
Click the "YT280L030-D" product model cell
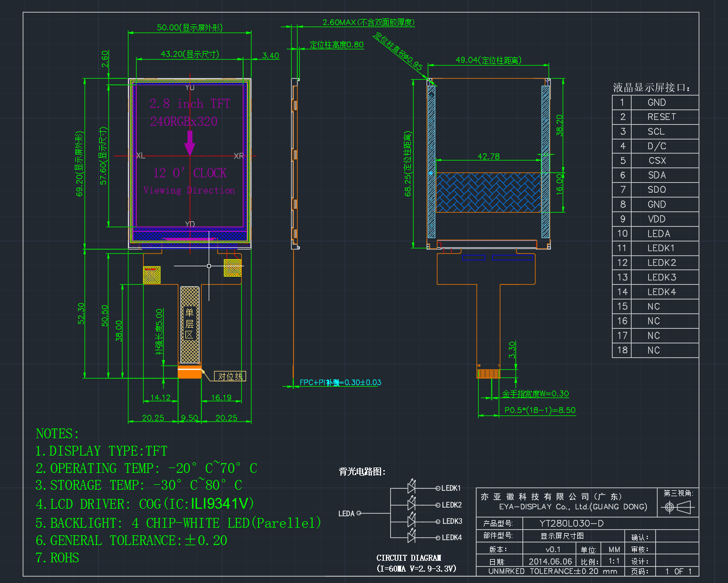tap(572, 523)
